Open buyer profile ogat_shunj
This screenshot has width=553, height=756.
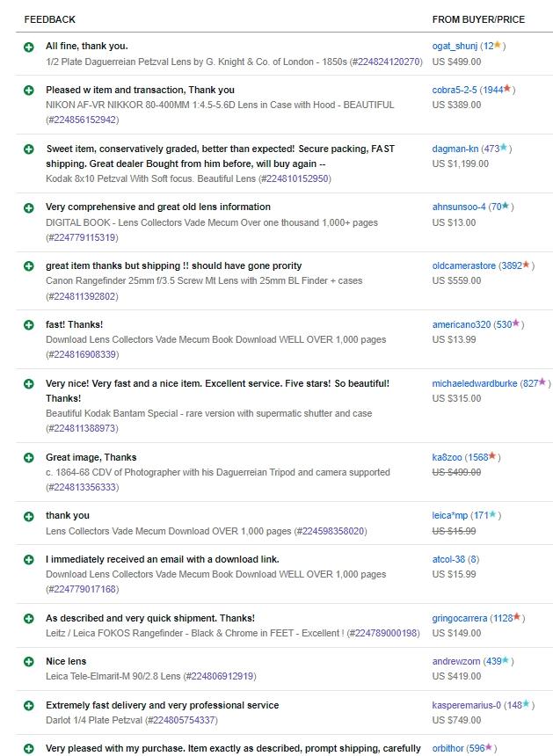[x=455, y=46]
